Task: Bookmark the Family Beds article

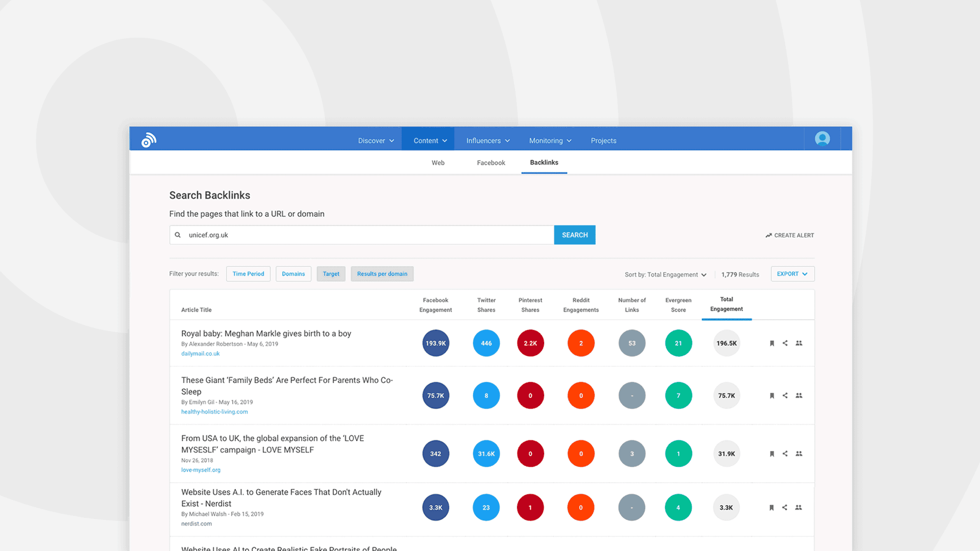Action: [772, 396]
